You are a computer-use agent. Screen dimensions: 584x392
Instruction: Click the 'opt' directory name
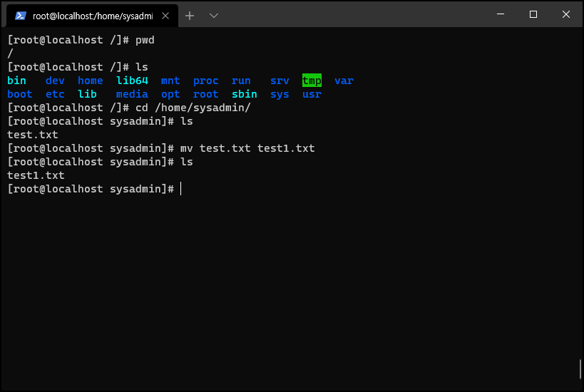coord(170,95)
